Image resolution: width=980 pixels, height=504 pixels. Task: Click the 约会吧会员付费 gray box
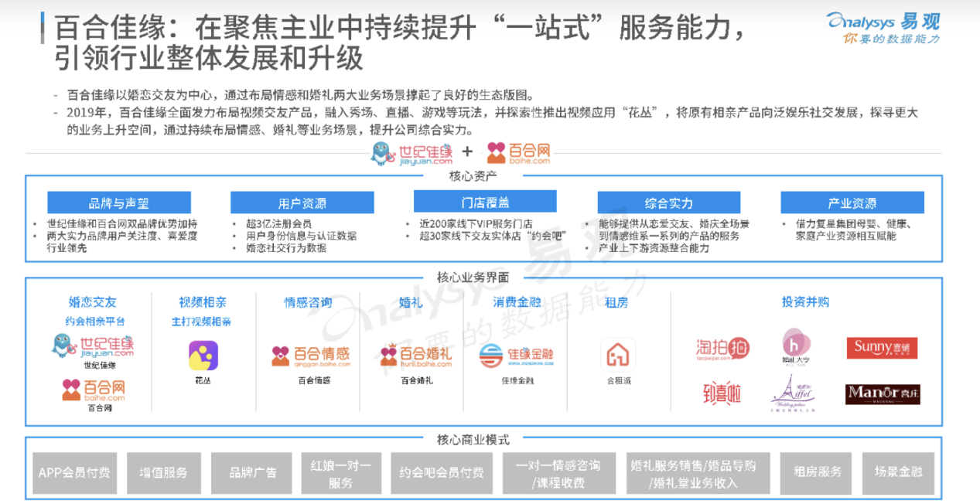pos(442,473)
